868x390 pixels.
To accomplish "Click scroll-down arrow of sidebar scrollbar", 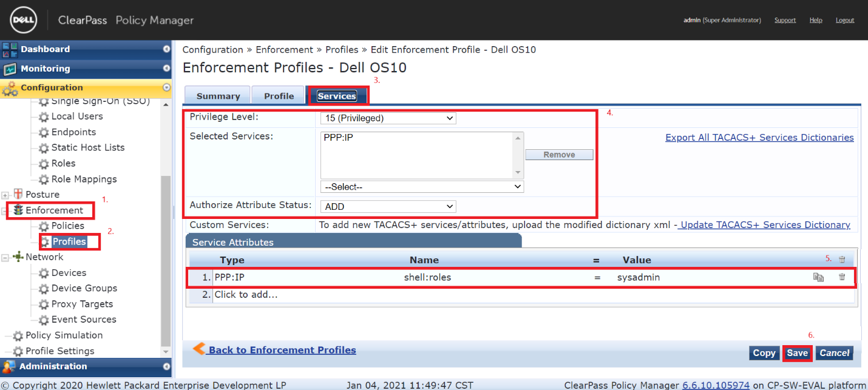I will point(166,352).
